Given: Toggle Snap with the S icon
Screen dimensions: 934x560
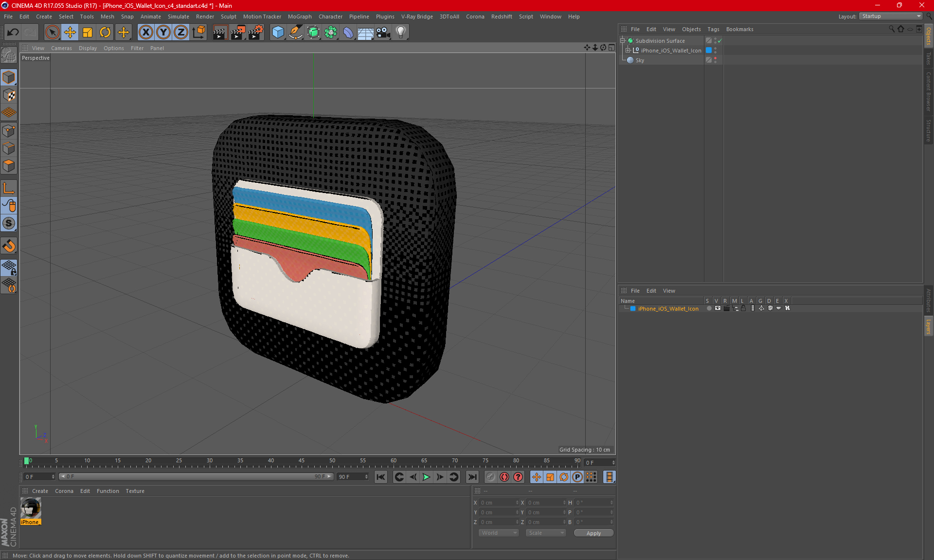Looking at the screenshot, I should (x=9, y=224).
